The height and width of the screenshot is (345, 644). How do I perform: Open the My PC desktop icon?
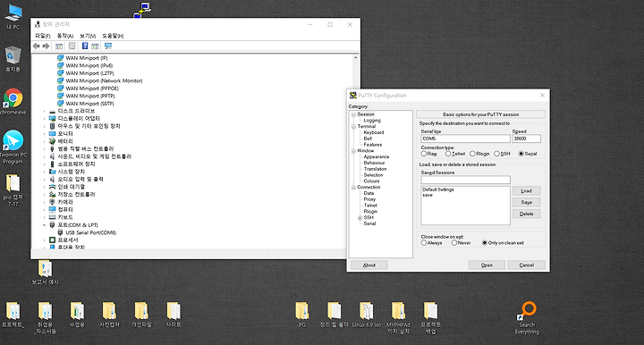(13, 17)
